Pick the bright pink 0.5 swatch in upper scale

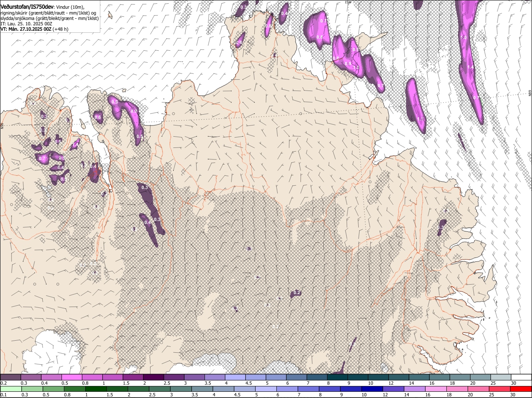click(x=71, y=377)
